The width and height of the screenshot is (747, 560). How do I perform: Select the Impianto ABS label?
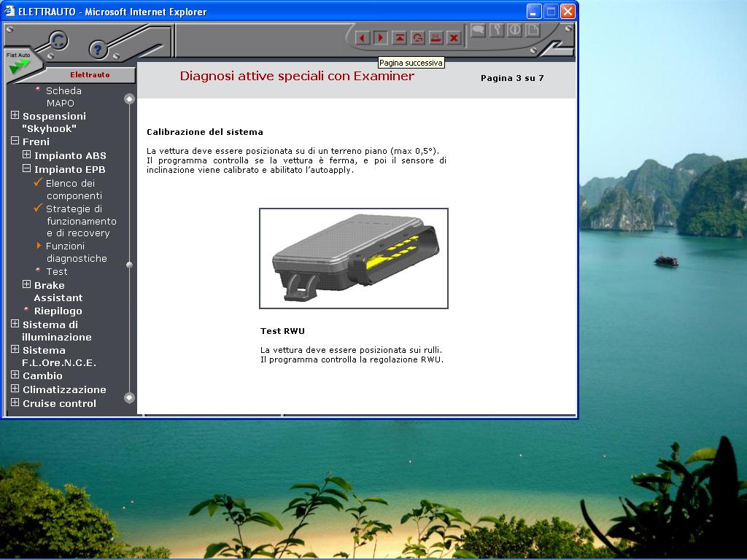click(70, 155)
